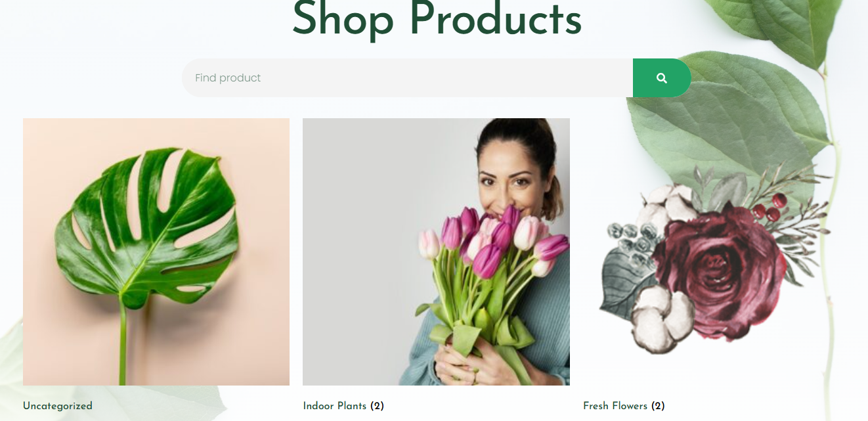Open the Uncategorized category link
The image size is (868, 421).
click(58, 406)
